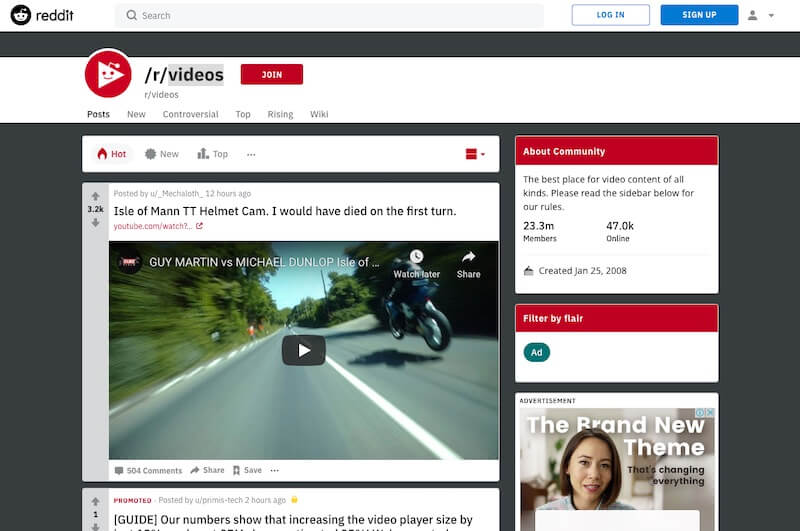The width and height of the screenshot is (800, 531).
Task: Play the Guy Martin vs Michael Dunlop video
Action: click(304, 350)
